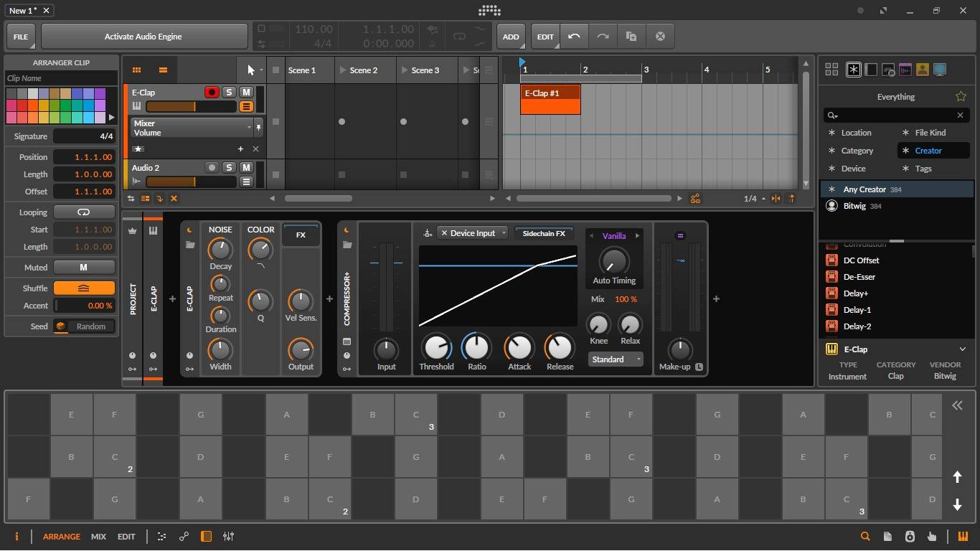Show the arranger timeline view icon
This screenshot has width=980, height=551.
pos(163,70)
